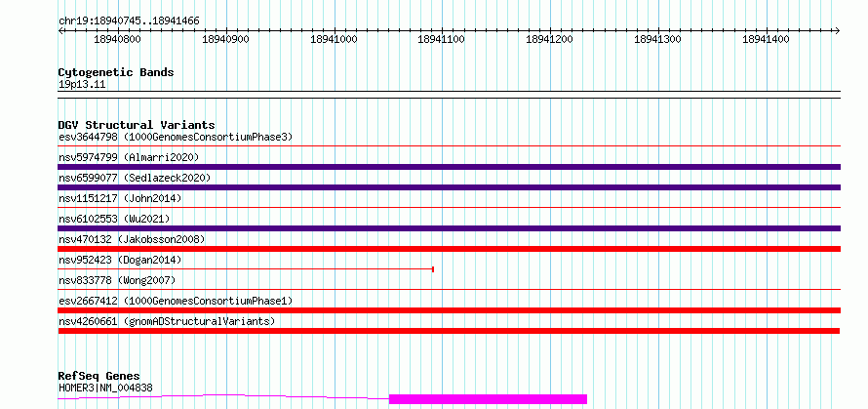Select variant label nsv5974799 (Almarri2020)
The height and width of the screenshot is (409, 868).
(x=129, y=157)
